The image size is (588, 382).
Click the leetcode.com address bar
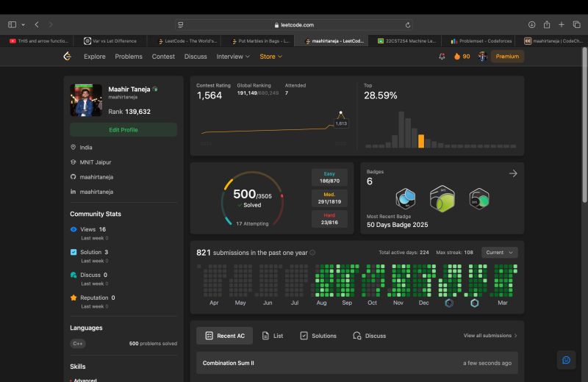pyautogui.click(x=294, y=25)
